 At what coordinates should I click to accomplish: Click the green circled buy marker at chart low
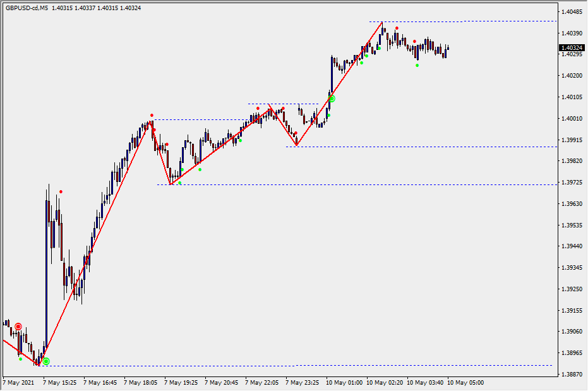point(46,362)
